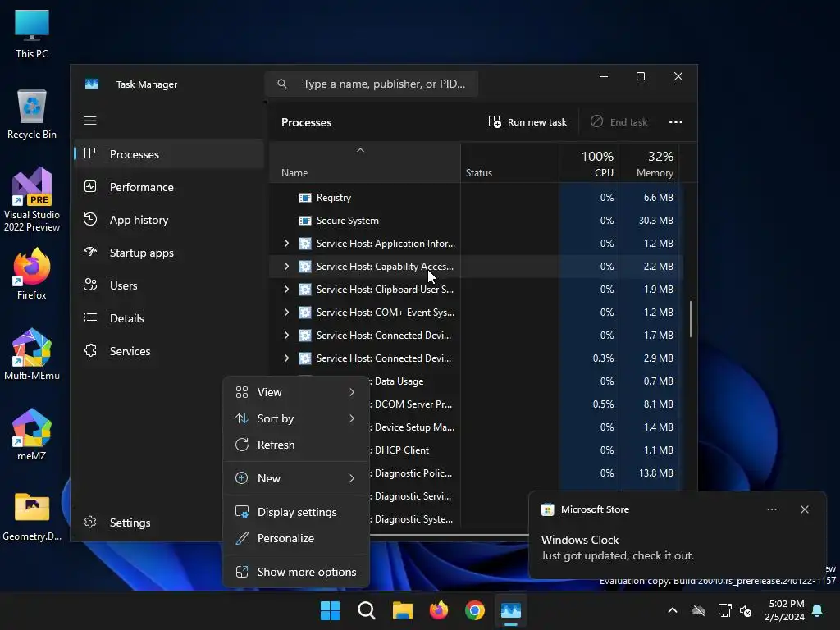The image size is (840, 630).
Task: Select the meMZ desktop shortcut
Action: click(x=32, y=435)
